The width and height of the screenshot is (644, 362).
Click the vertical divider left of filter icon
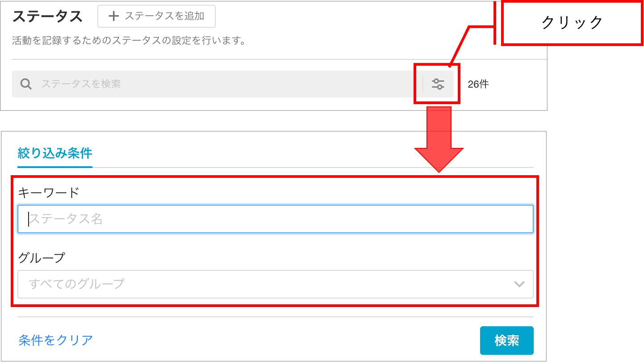click(x=422, y=84)
